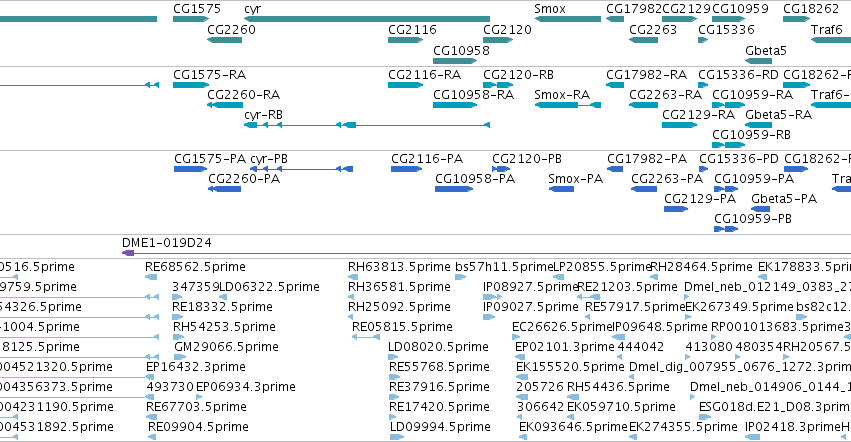Select the Smox-PA protein label
Image resolution: width=851 pixels, height=442 pixels.
(x=575, y=179)
